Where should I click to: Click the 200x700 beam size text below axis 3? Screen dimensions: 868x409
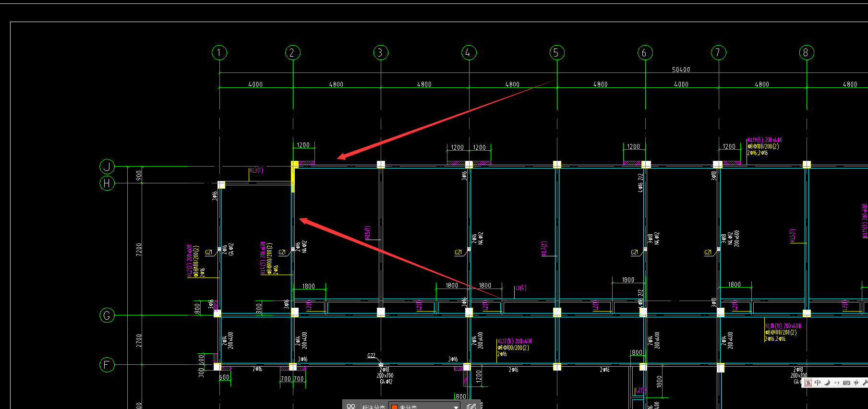(x=385, y=376)
